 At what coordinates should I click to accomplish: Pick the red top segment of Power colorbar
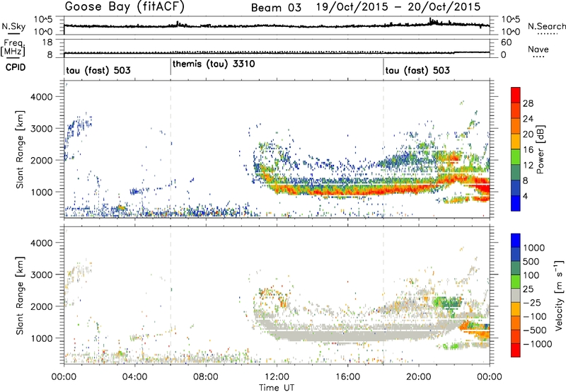[516, 95]
